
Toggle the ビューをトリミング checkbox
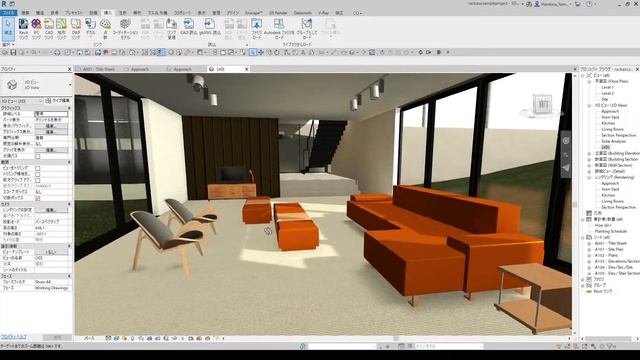[x=38, y=168]
